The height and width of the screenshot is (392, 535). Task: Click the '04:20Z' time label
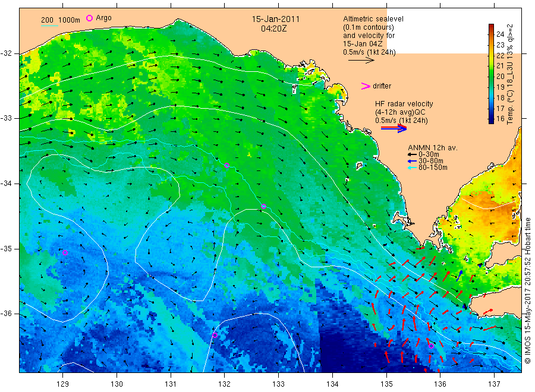coord(273,29)
